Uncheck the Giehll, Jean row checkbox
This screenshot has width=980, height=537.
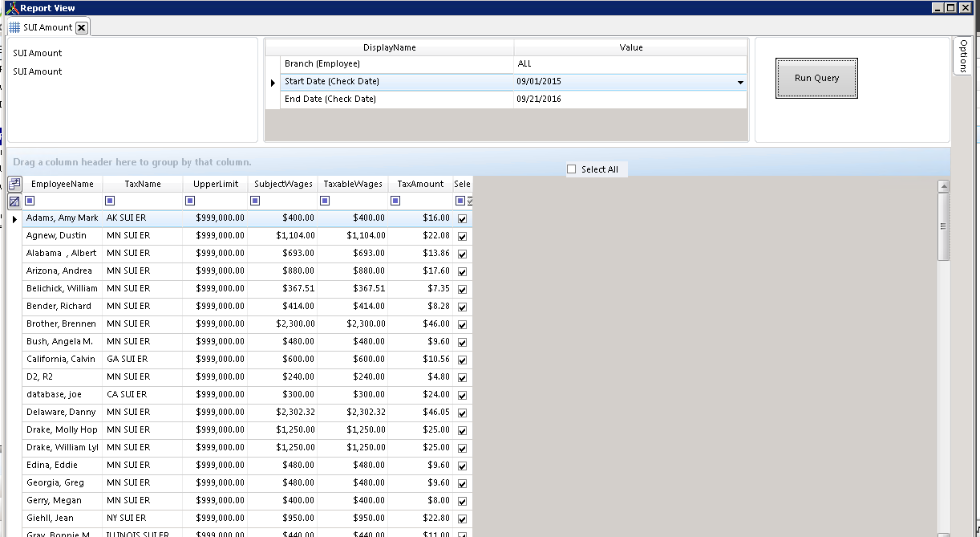(x=462, y=519)
